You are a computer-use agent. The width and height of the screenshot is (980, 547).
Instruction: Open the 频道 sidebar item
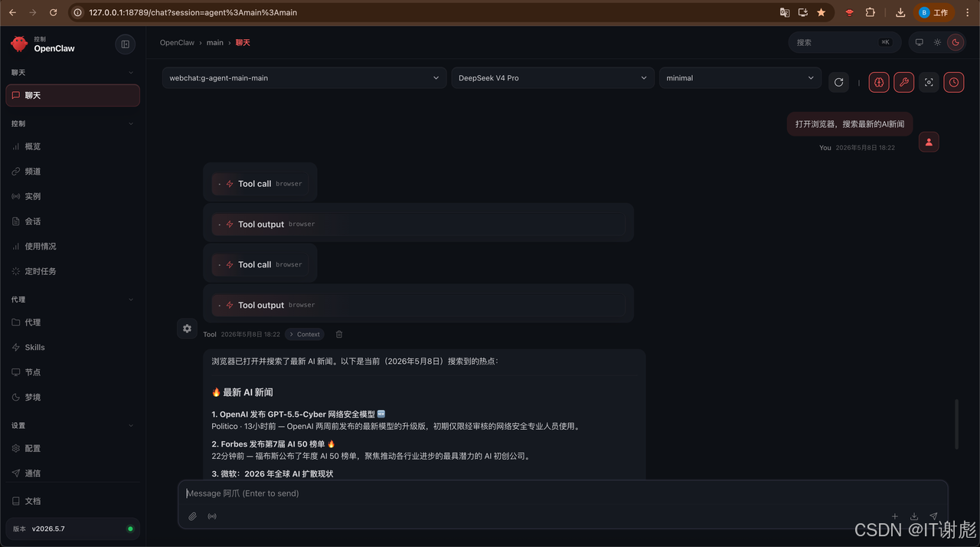[73, 172]
